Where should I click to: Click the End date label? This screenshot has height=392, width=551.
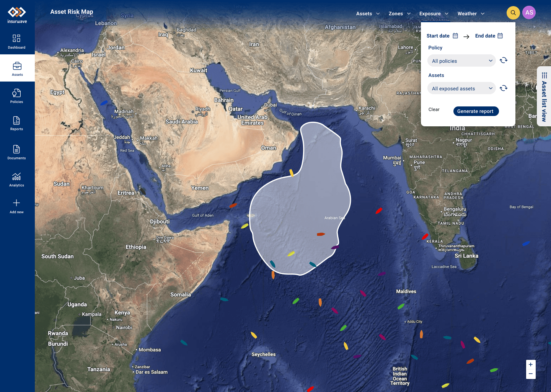coord(485,36)
